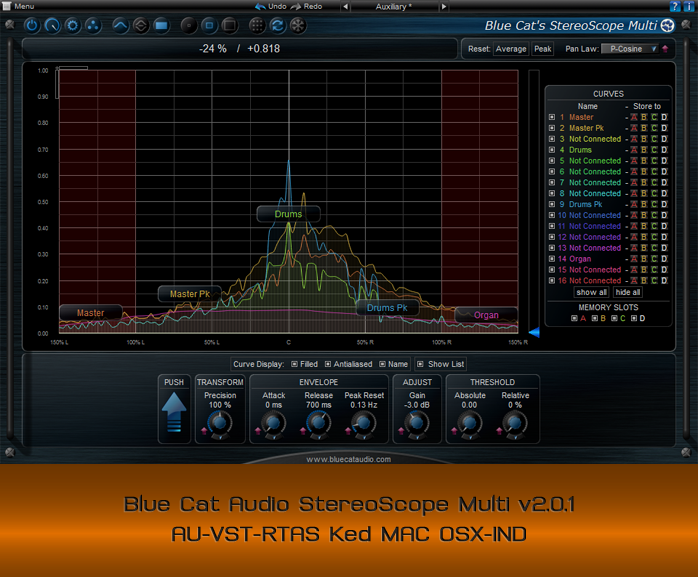Toggle visibility of curve 2 Master Pk
The image size is (698, 577).
(x=552, y=128)
